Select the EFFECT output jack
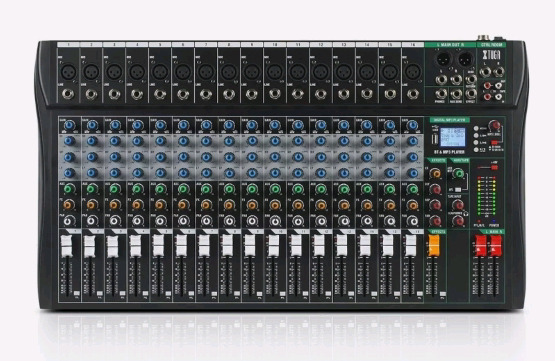Screen dimensions: 555x361 coord(471,94)
